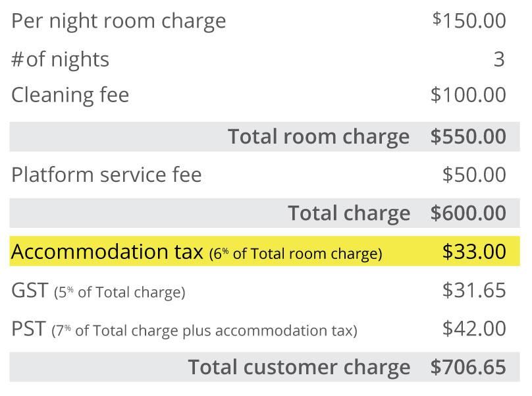Click the "6% of Total room charge" note
532x396 pixels.
coord(296,254)
